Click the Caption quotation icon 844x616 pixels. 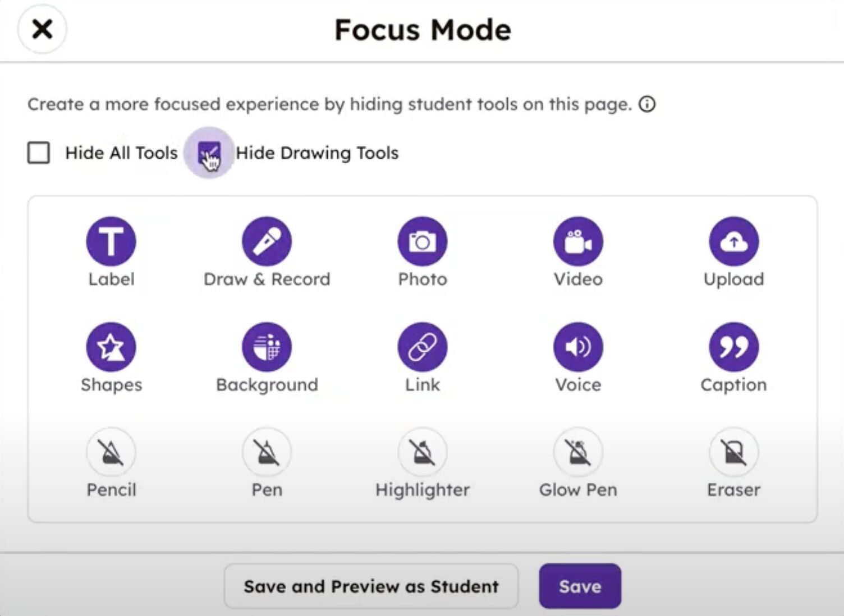733,346
